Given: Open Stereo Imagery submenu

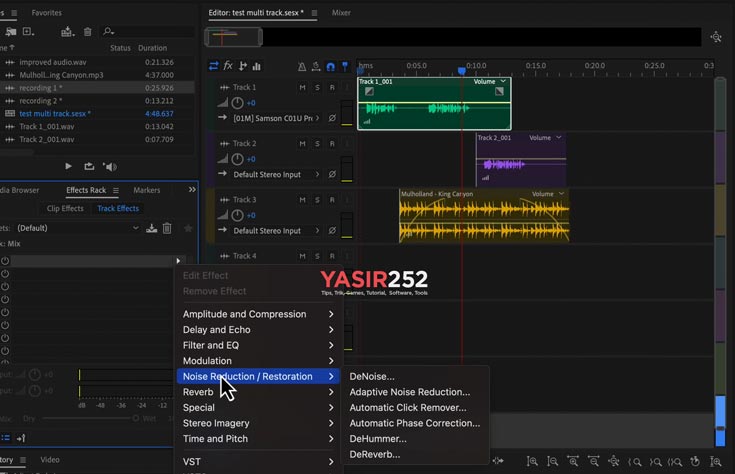Looking at the screenshot, I should (x=258, y=423).
